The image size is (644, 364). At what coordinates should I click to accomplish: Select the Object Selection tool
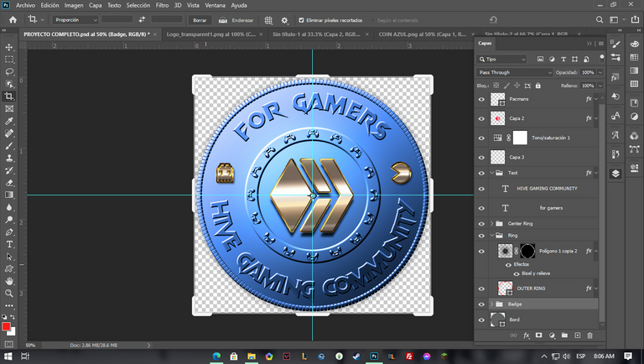pos(9,84)
